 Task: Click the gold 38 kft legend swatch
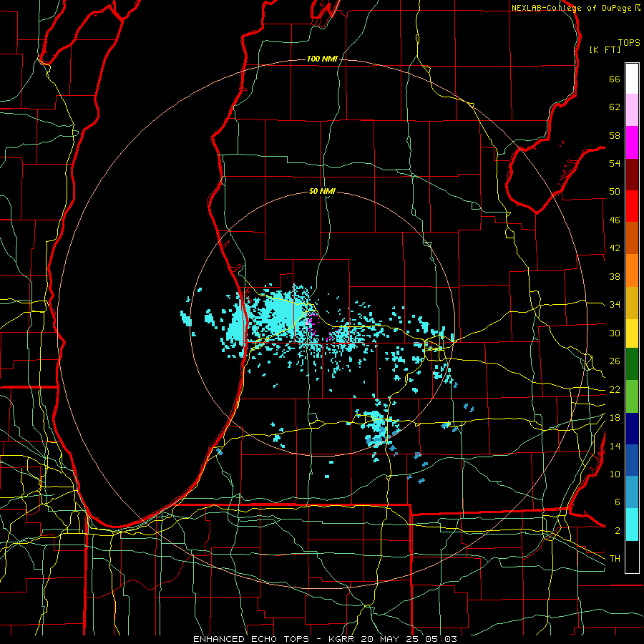click(x=632, y=303)
